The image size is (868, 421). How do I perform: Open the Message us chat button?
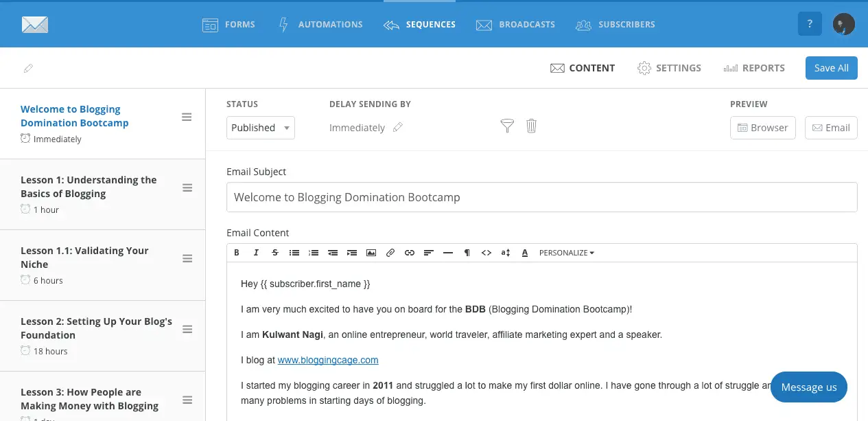pyautogui.click(x=809, y=387)
